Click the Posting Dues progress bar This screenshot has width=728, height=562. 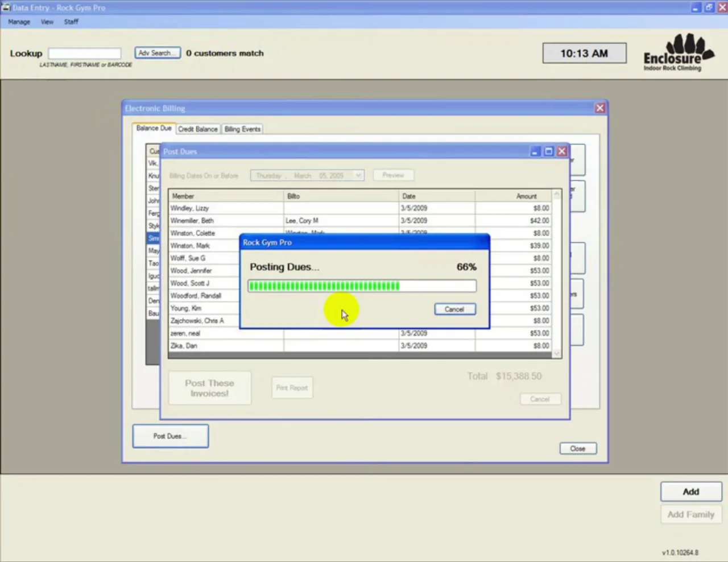362,286
